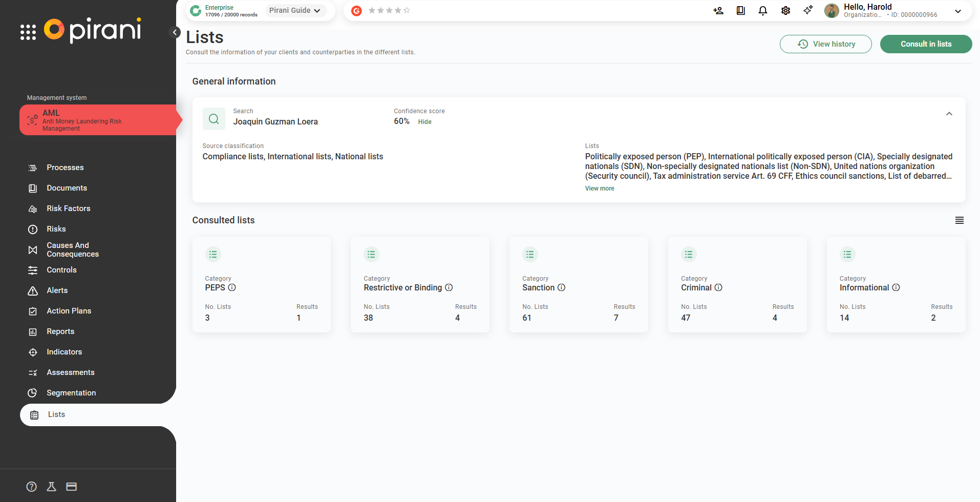
Task: Open the AI sparkle assistant icon
Action: coord(808,11)
